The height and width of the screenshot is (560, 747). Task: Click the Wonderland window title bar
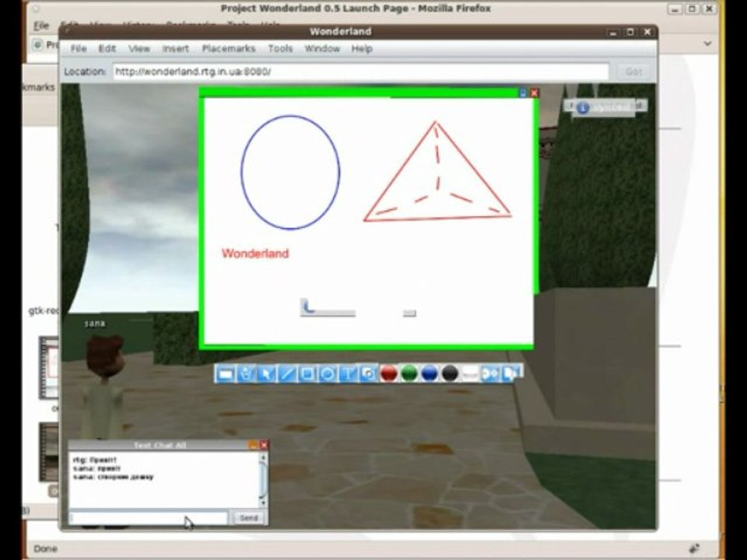340,31
